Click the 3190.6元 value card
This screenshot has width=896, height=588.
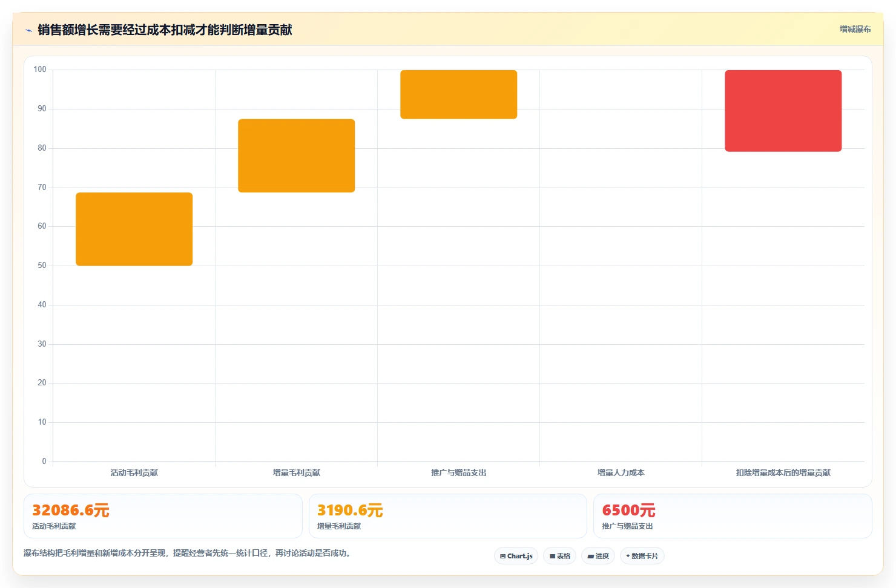[447, 516]
